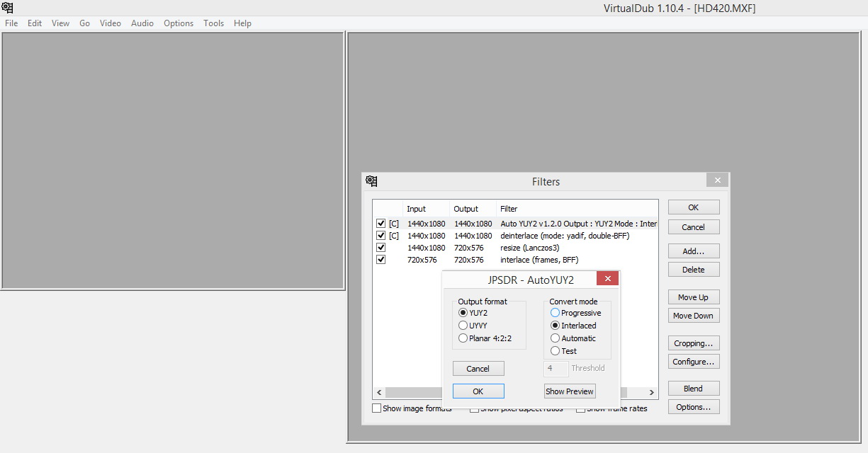Image resolution: width=868 pixels, height=453 pixels.
Task: Click the filter list right scroll arrow
Action: 652,392
